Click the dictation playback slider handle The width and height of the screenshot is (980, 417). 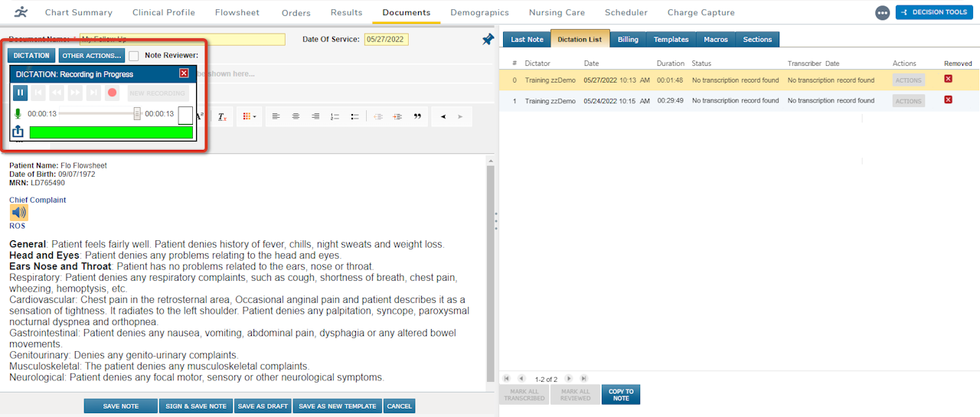137,113
